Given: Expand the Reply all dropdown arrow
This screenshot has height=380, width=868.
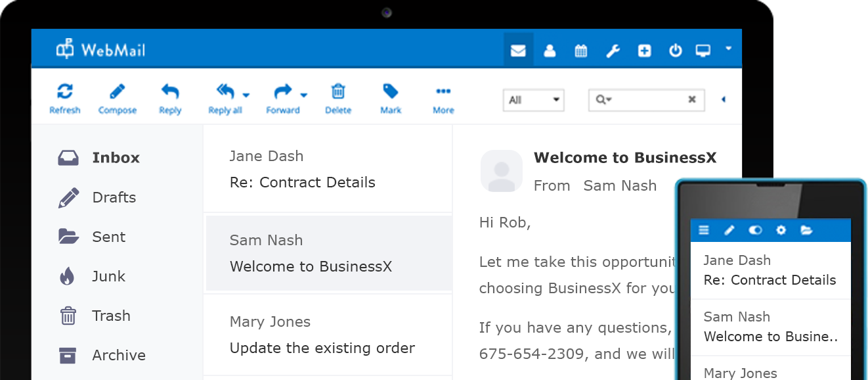Looking at the screenshot, I should (246, 94).
